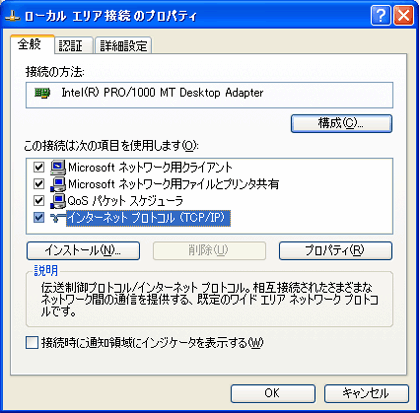Image resolution: width=420 pixels, height=413 pixels.
Task: Click the Microsoft ネットワーク用クライアント icon
Action: tap(58, 167)
